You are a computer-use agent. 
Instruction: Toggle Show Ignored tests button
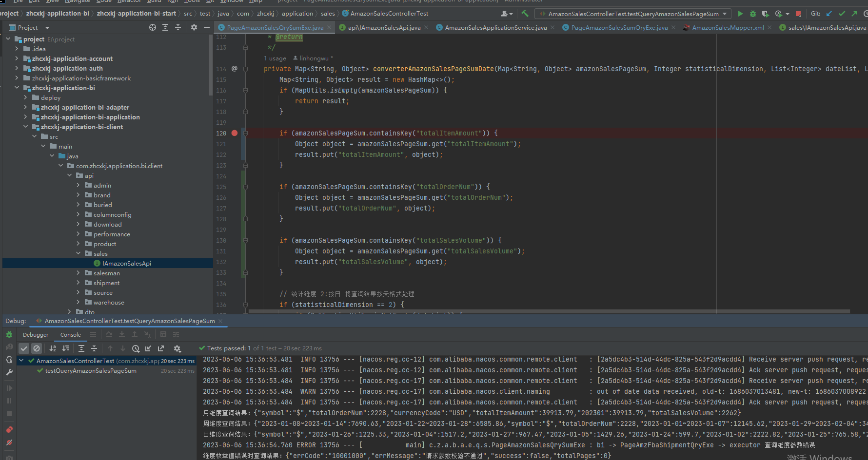(x=37, y=348)
